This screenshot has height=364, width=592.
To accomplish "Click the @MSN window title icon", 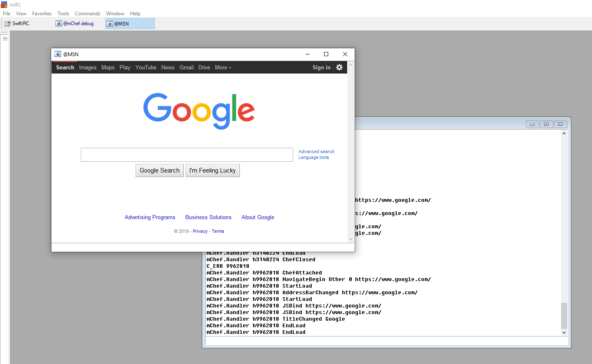I will (58, 54).
